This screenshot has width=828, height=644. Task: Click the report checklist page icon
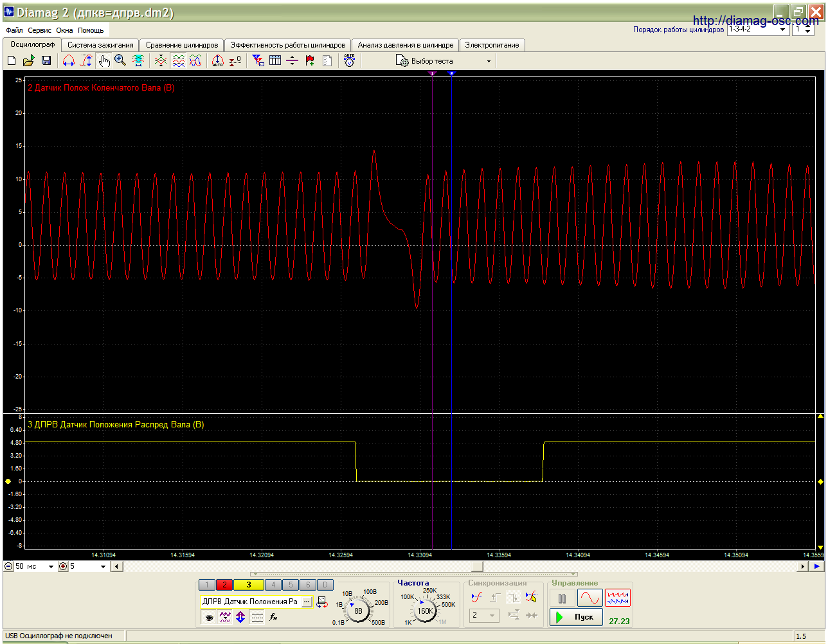327,60
